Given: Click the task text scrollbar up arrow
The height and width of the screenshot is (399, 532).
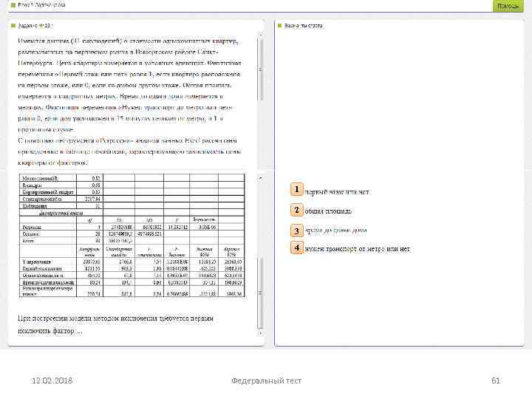Looking at the screenshot, I should coord(261,35).
